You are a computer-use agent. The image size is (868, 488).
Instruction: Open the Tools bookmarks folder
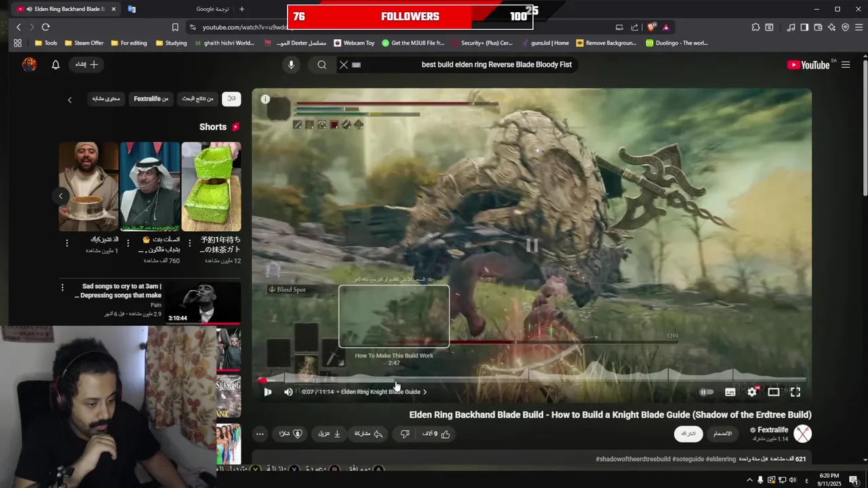coord(45,43)
